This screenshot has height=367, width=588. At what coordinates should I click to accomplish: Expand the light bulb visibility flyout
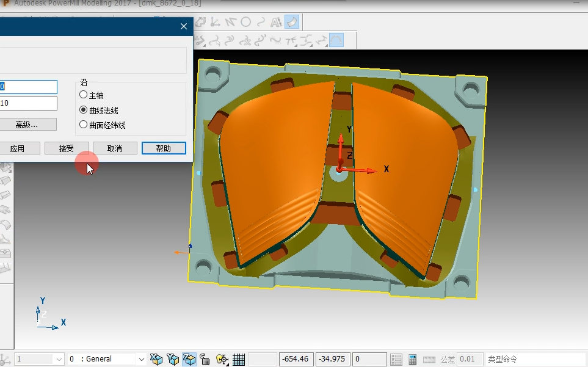tap(222, 359)
